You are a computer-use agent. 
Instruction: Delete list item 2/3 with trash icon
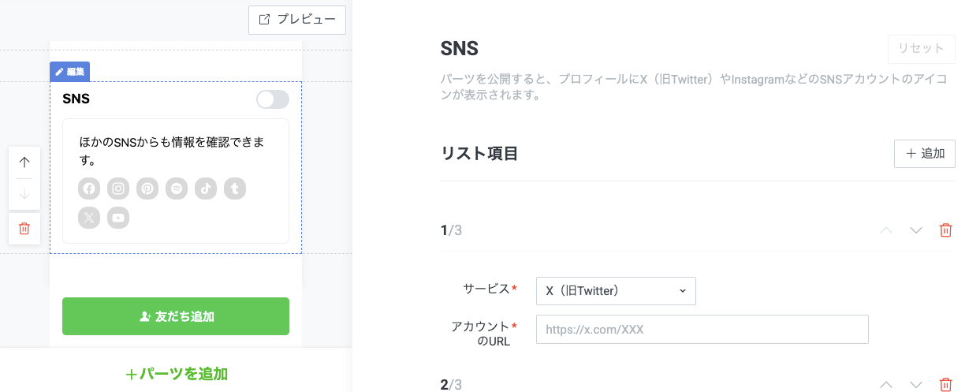(946, 385)
